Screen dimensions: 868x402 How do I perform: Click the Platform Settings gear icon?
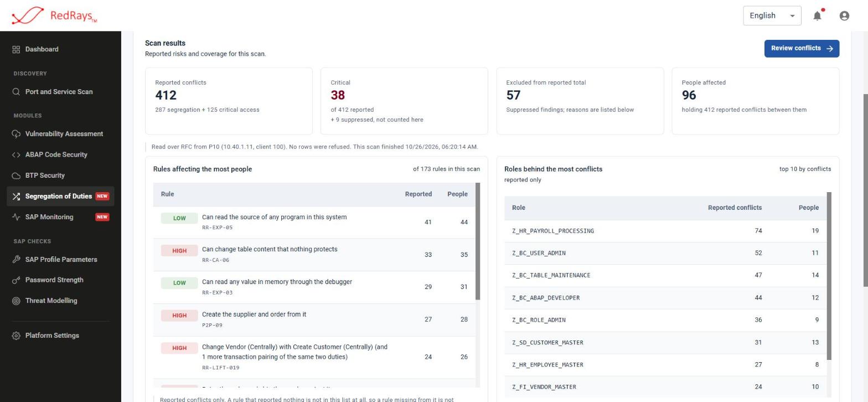coord(16,336)
